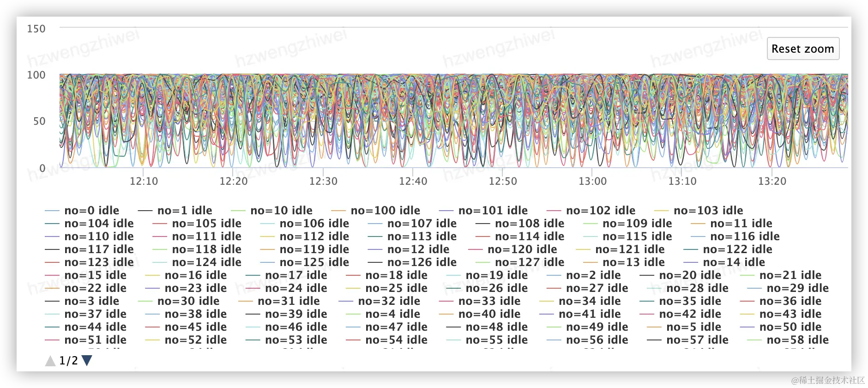Click the 12:30 time axis label
Screen dimensions: 868x388
point(323,181)
